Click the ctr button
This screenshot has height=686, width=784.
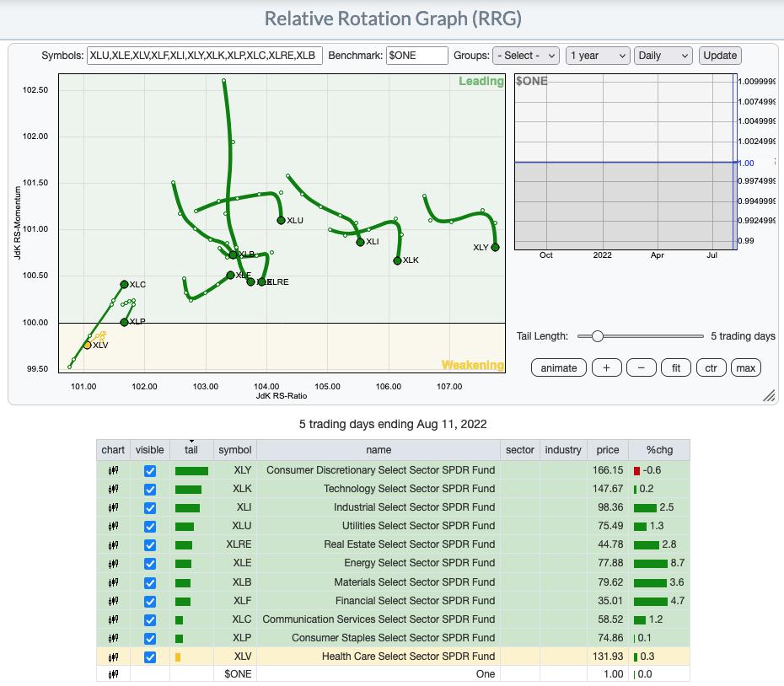pos(711,368)
